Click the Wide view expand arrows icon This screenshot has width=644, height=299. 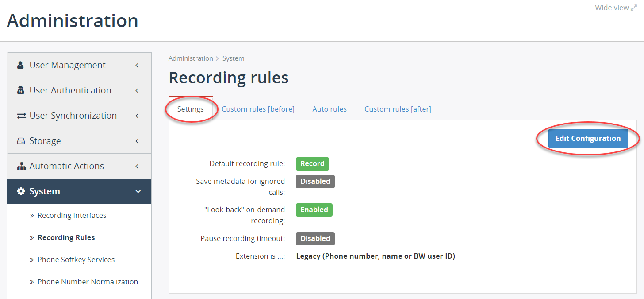coord(634,8)
